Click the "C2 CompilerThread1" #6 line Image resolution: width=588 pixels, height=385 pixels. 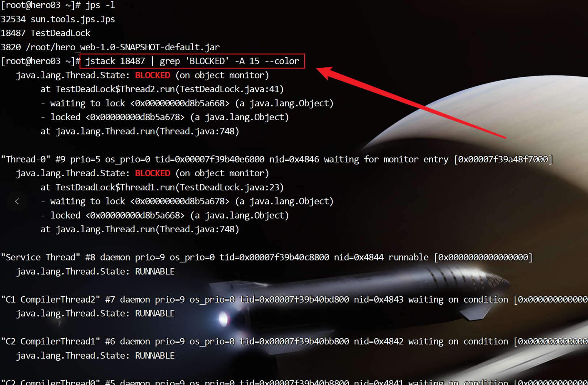(294, 342)
